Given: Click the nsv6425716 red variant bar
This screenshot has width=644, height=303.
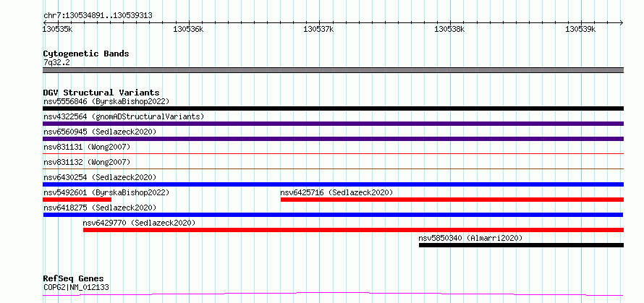Looking at the screenshot, I should tap(452, 200).
